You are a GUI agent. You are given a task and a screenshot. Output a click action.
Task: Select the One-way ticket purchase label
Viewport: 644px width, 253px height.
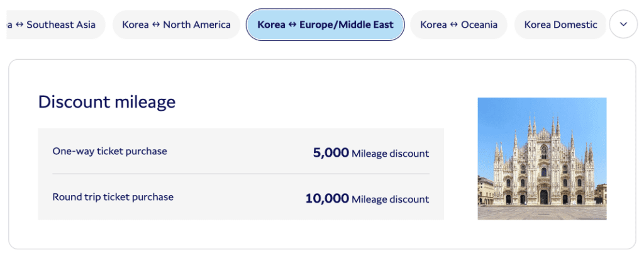tap(110, 151)
